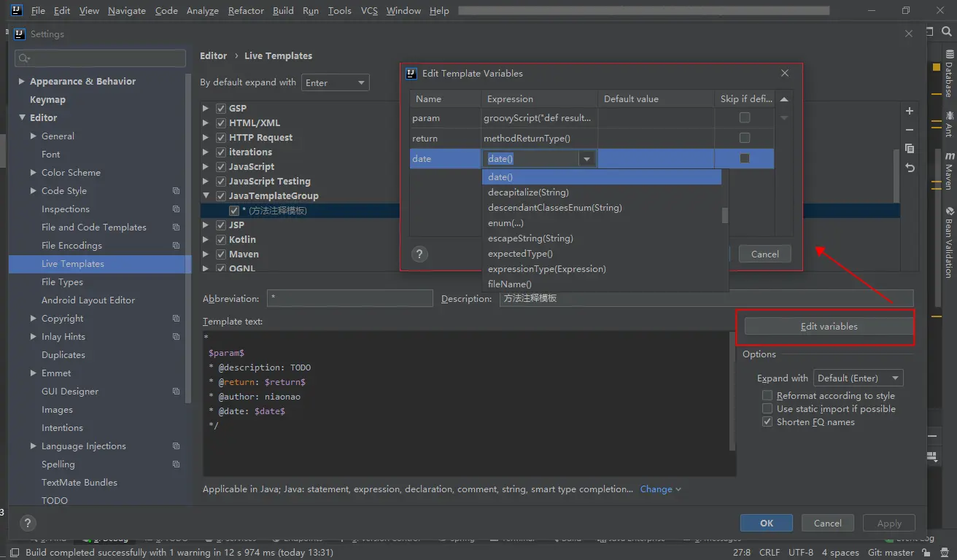The width and height of the screenshot is (957, 560).
Task: Click the Edit variables button
Action: 829,327
